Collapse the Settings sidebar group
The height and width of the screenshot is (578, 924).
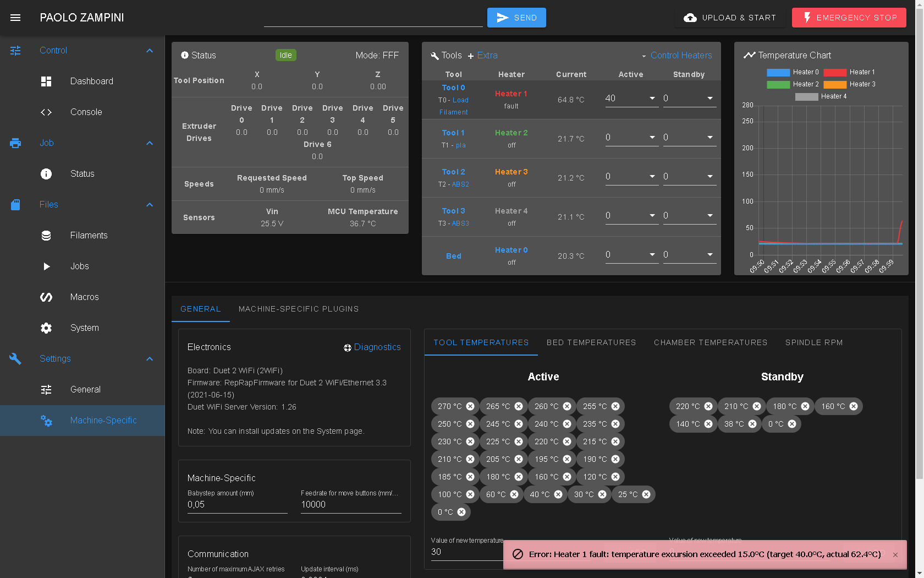pos(150,359)
